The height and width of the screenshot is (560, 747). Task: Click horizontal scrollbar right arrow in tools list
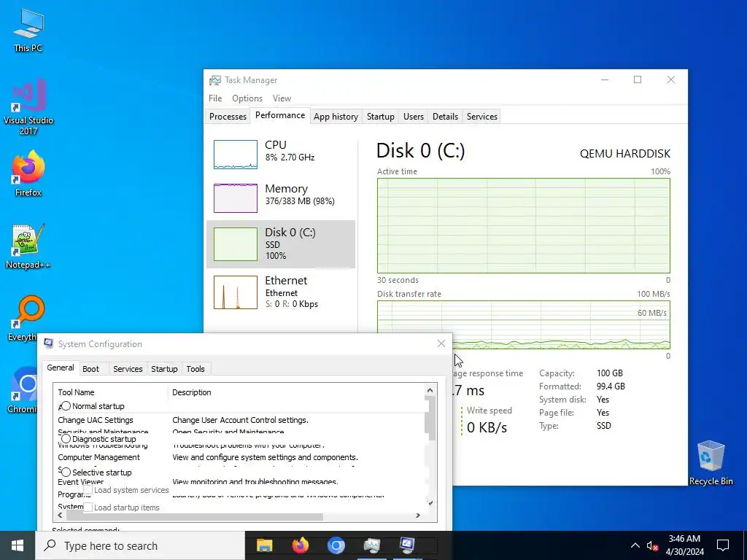coord(418,516)
